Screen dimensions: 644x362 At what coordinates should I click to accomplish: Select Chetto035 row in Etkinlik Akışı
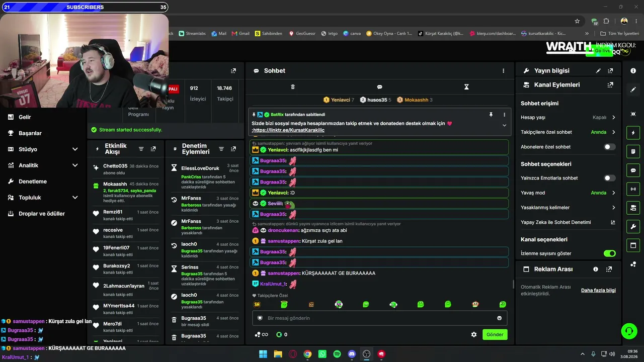pyautogui.click(x=125, y=169)
